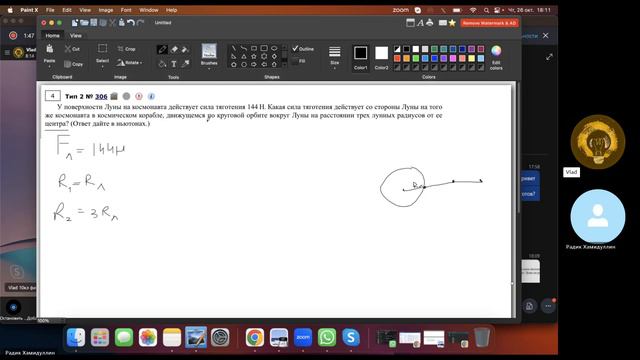Pick the pink magenta palette color
Image resolution: width=640 pixels, height=360 pixels.
click(x=453, y=58)
